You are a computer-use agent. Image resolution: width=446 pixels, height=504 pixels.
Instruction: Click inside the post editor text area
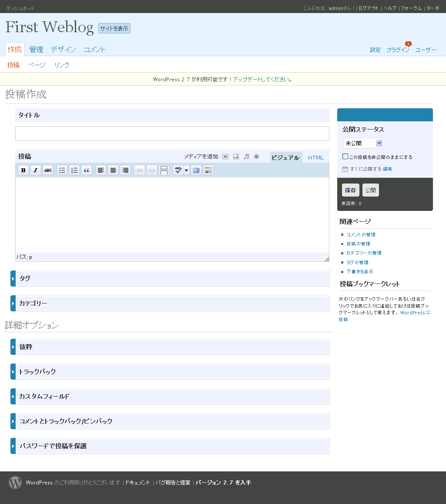[172, 215]
